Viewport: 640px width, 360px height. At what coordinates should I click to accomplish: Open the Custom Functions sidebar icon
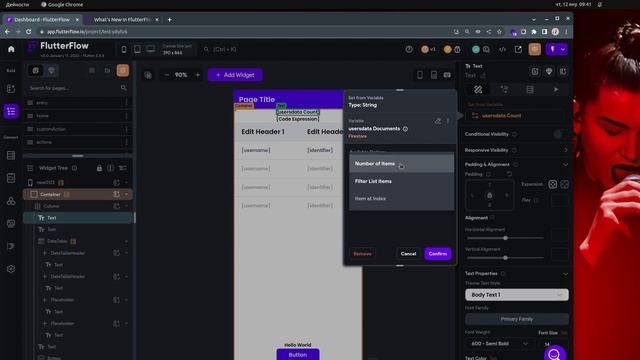click(11, 246)
